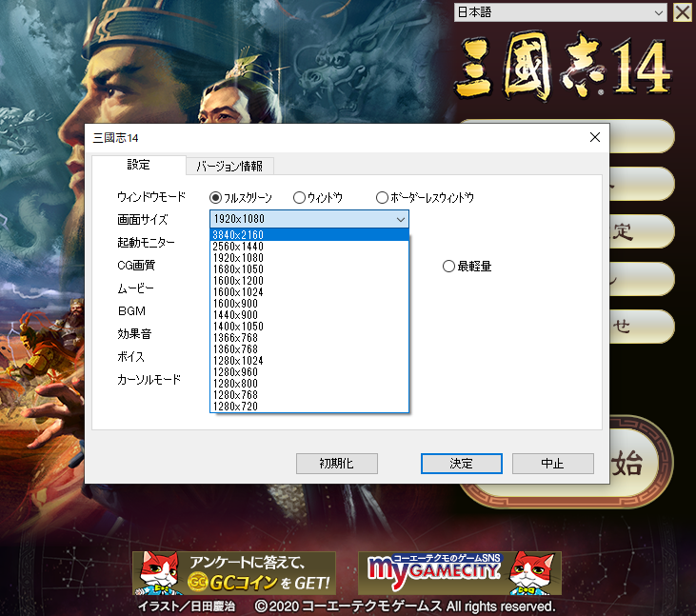Pick 2560x1440 from the resolution list
The width and height of the screenshot is (696, 616).
coord(308,247)
